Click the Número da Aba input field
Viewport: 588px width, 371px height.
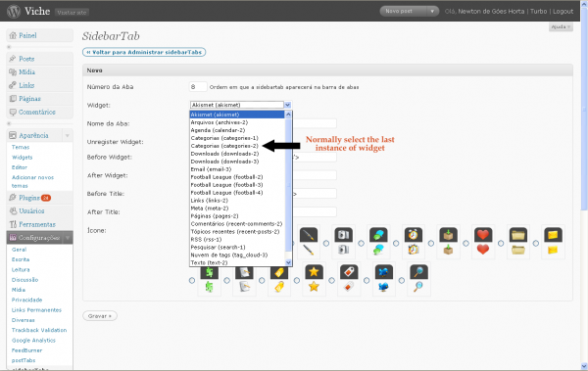[198, 87]
